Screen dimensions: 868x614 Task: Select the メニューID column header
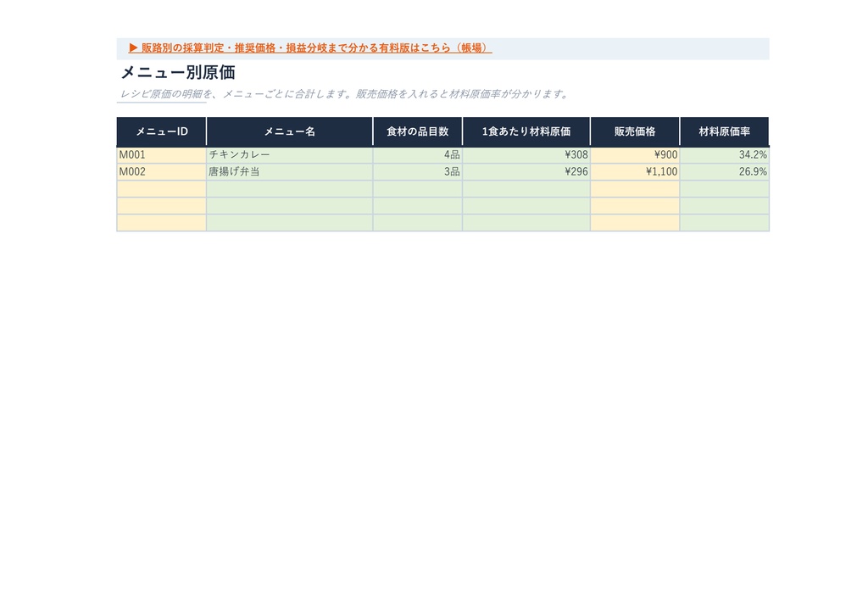click(162, 131)
